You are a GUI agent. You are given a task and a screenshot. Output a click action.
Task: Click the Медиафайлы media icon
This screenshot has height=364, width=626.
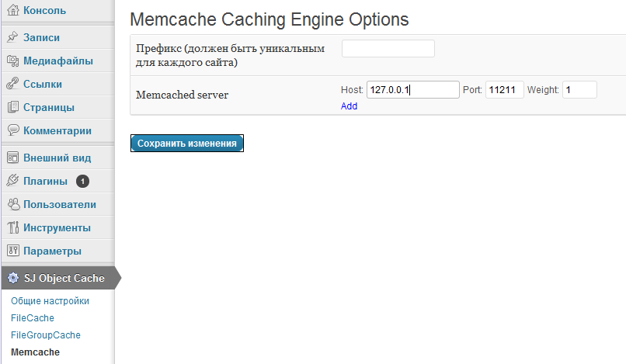[x=12, y=61]
